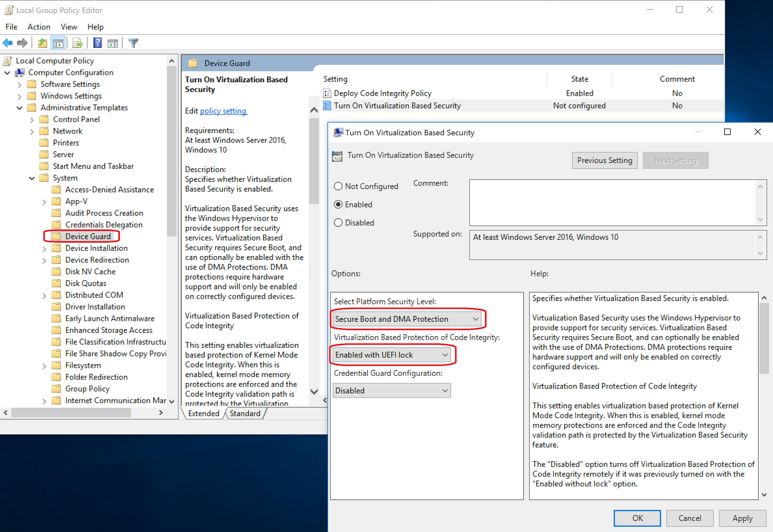
Task: Select Audit Process Creation in tree
Action: [x=104, y=213]
